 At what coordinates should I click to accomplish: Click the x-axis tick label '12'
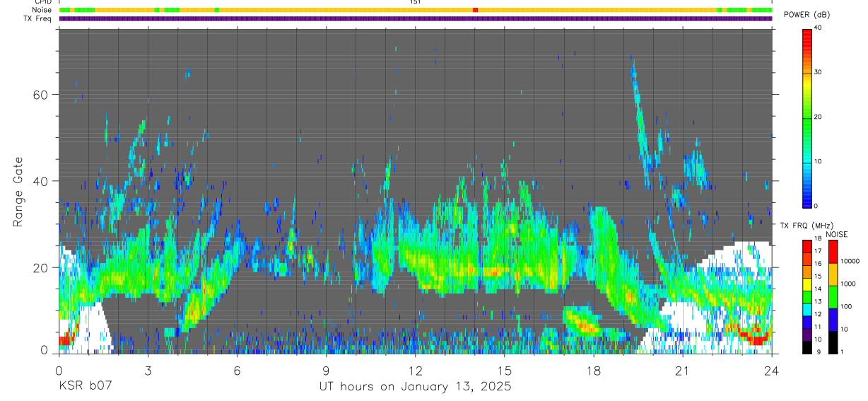(416, 371)
